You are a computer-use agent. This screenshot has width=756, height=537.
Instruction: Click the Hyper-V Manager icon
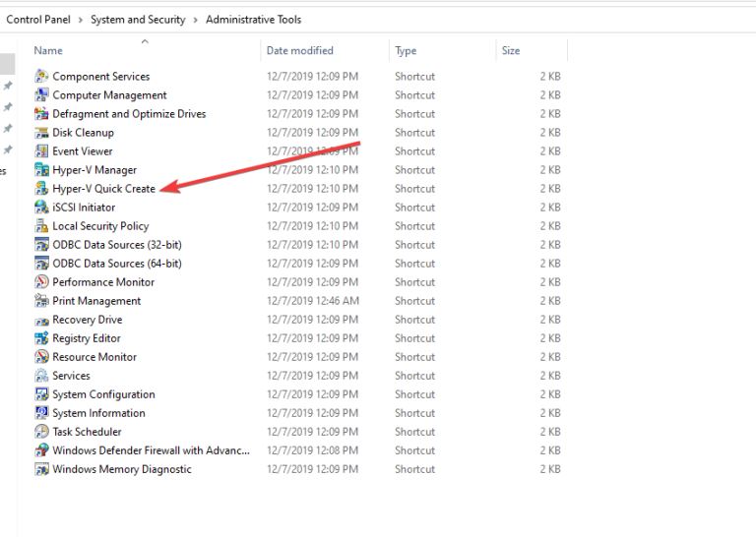[x=42, y=169]
